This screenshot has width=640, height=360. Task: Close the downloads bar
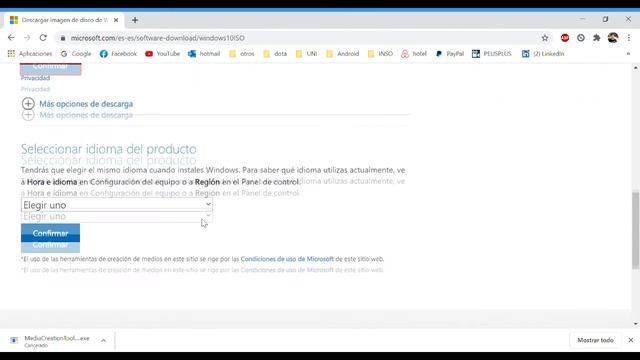coord(631,340)
